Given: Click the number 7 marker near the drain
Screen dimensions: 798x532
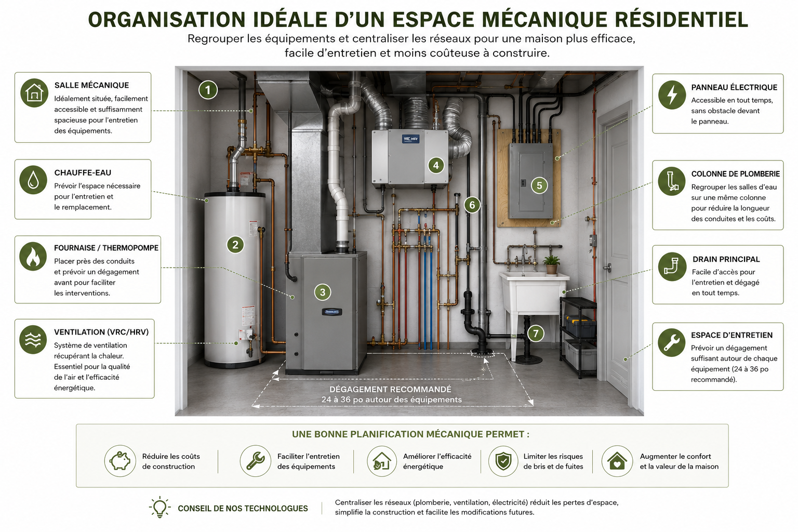Looking at the screenshot, I should 536,334.
